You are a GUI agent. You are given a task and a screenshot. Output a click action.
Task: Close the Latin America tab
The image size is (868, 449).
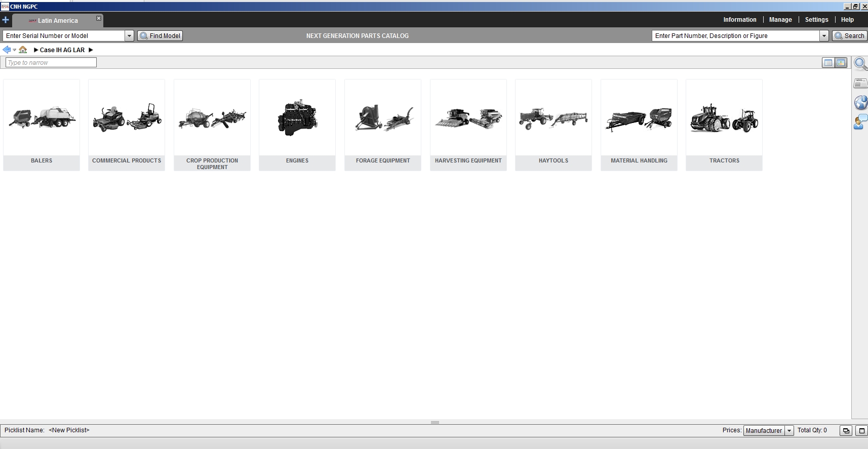[99, 18]
